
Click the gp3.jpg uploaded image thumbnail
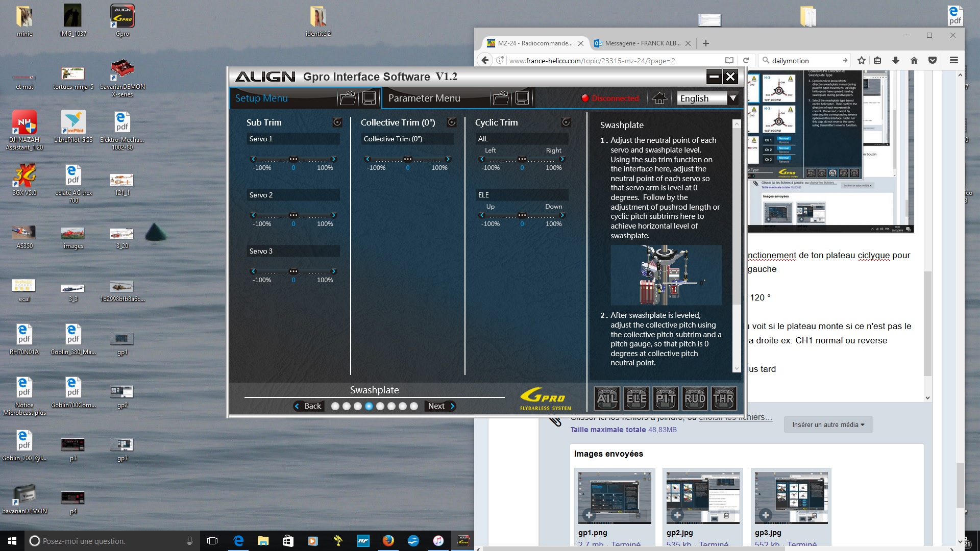[x=791, y=497]
